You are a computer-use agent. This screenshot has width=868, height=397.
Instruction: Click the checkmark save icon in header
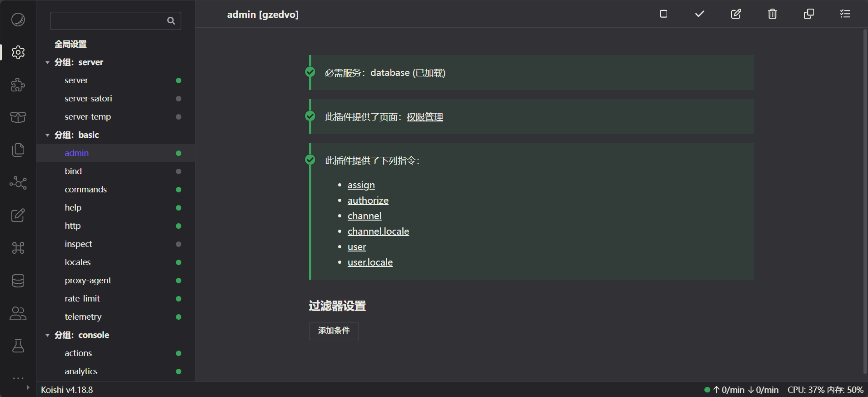(699, 14)
